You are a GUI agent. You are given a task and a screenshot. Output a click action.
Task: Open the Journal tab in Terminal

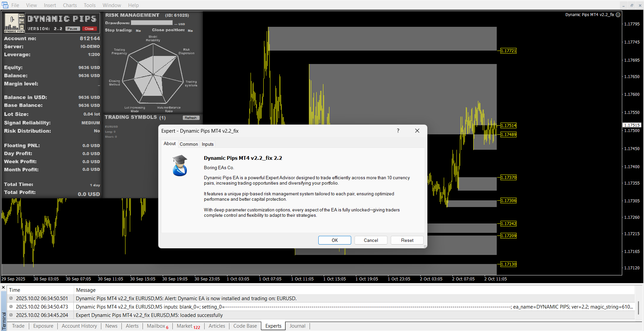point(298,326)
